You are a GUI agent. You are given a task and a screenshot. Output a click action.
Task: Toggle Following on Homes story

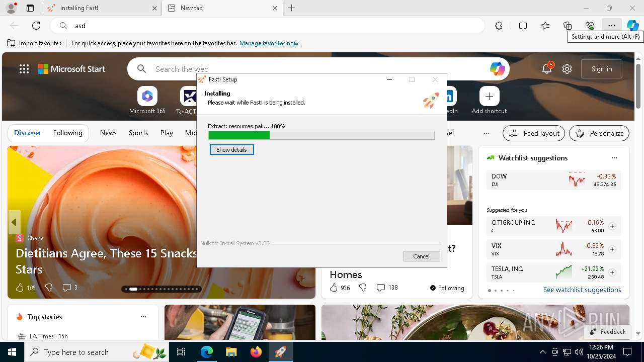point(447,288)
